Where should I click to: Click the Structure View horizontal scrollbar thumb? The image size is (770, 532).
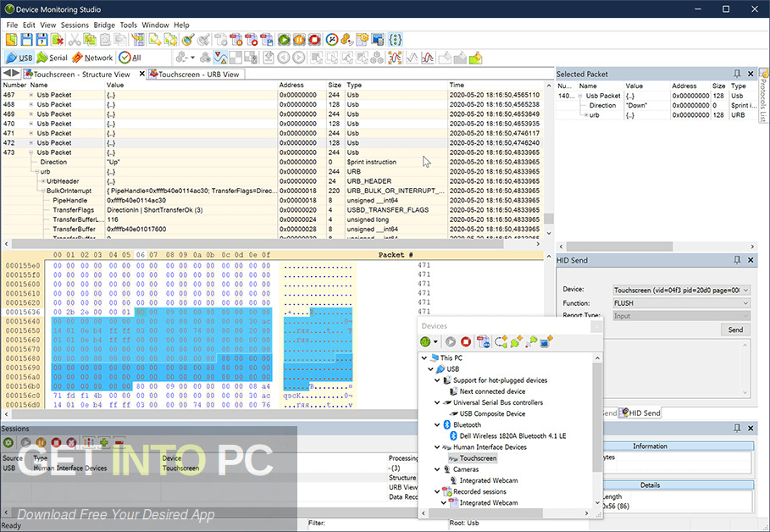tap(258, 244)
